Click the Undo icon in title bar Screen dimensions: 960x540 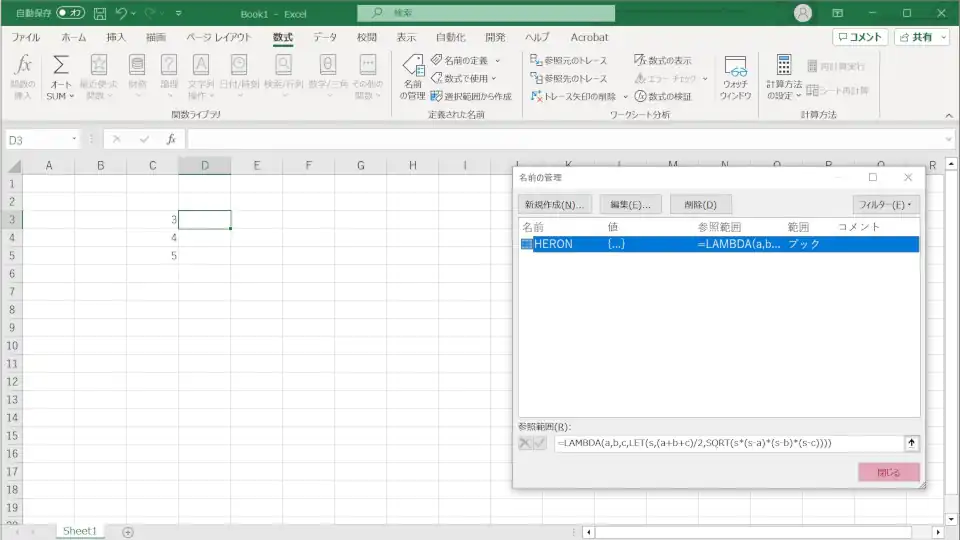(121, 13)
